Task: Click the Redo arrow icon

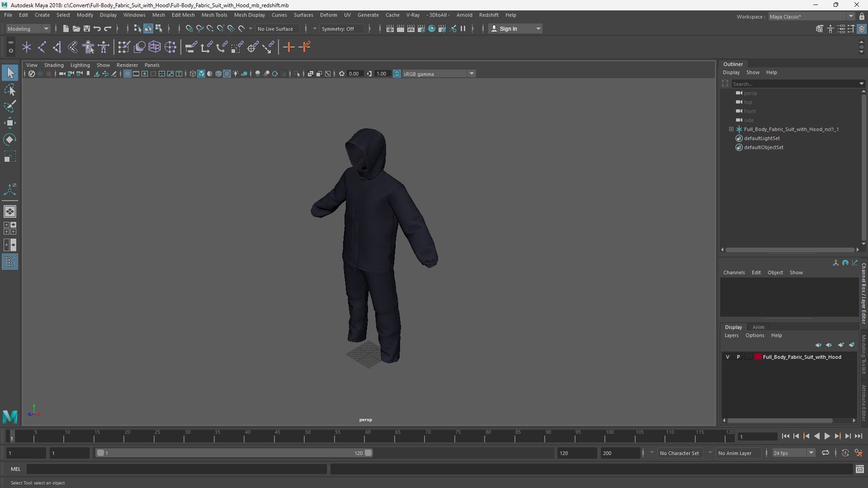Action: [108, 28]
